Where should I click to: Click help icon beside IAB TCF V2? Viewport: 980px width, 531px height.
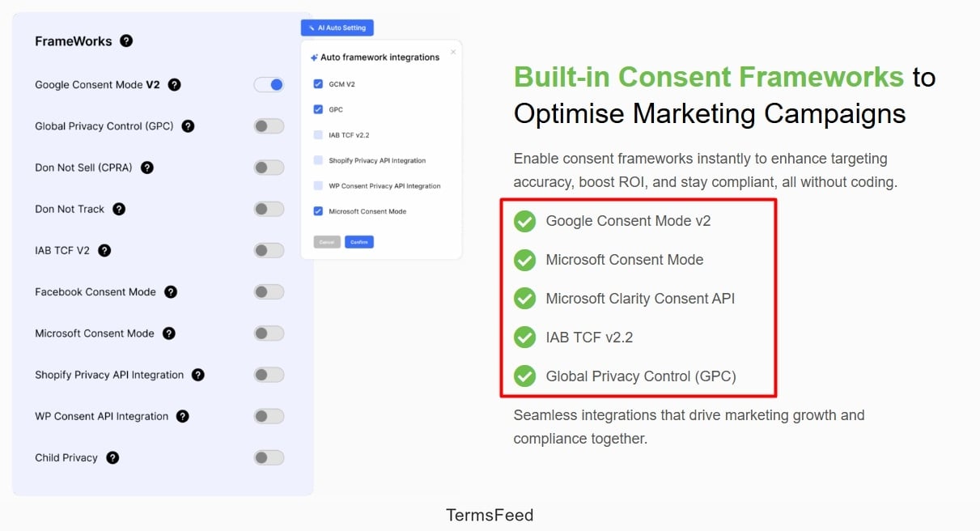coord(104,250)
